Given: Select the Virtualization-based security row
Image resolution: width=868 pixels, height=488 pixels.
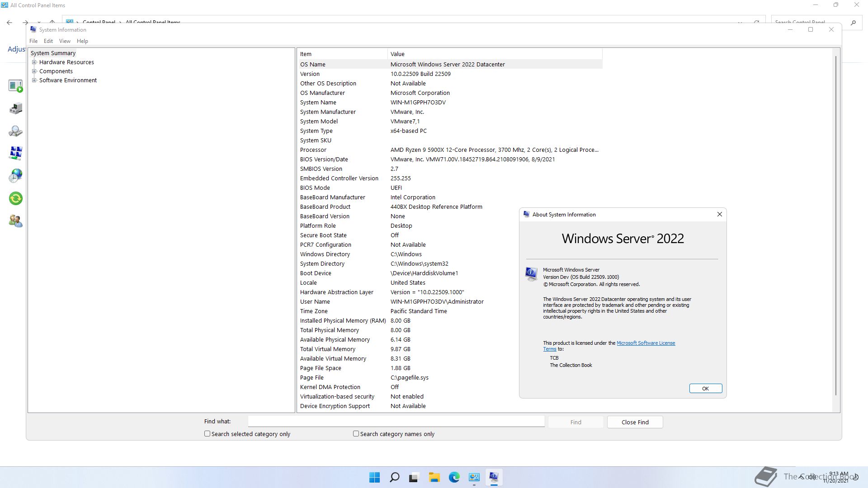Looking at the screenshot, I should pyautogui.click(x=450, y=396).
